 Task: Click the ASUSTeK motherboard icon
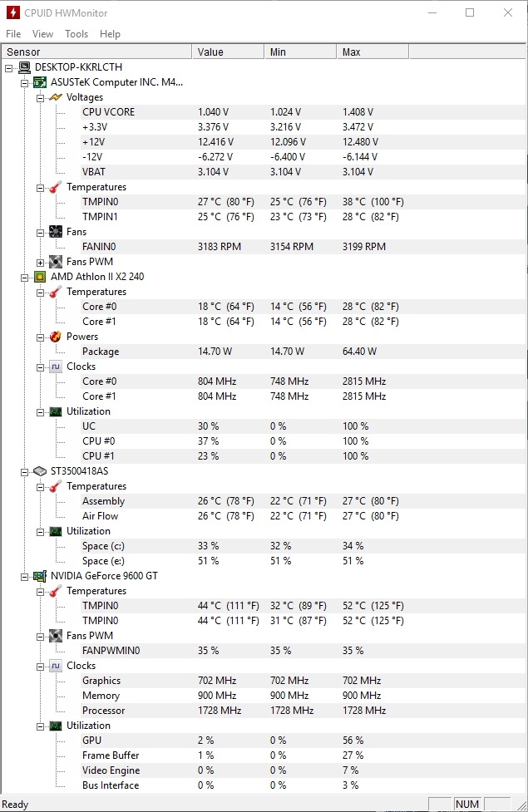point(40,82)
